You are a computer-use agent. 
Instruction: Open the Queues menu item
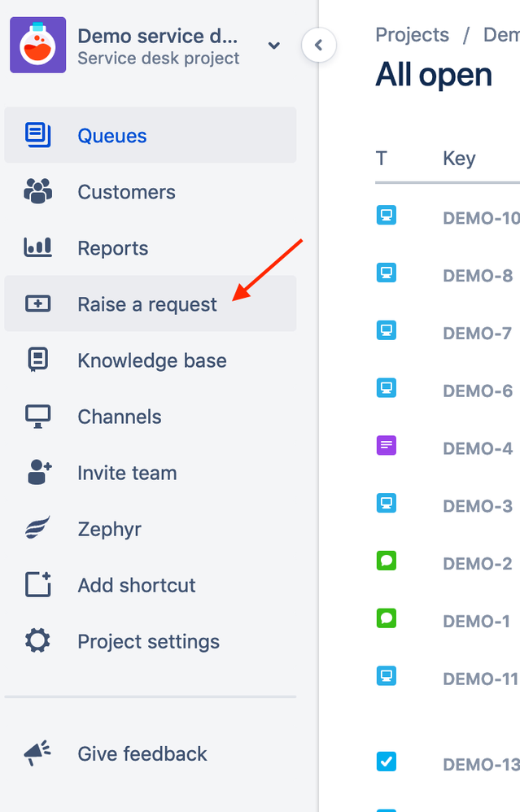(x=151, y=135)
